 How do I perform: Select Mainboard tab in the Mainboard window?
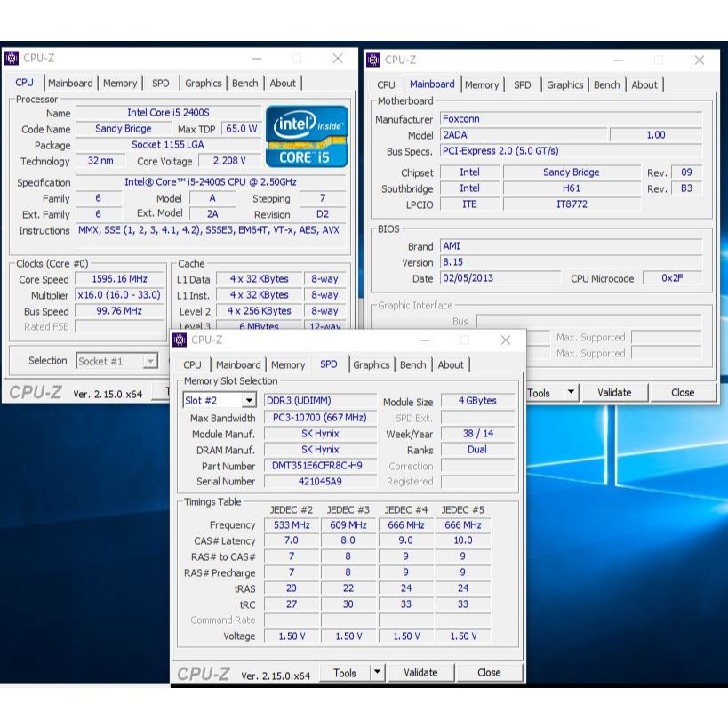coord(432,84)
